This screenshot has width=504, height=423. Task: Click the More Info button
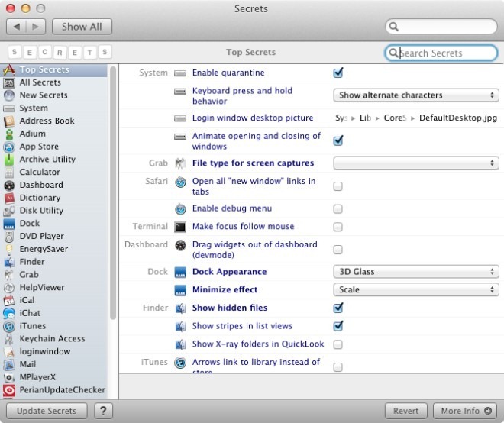(x=466, y=411)
